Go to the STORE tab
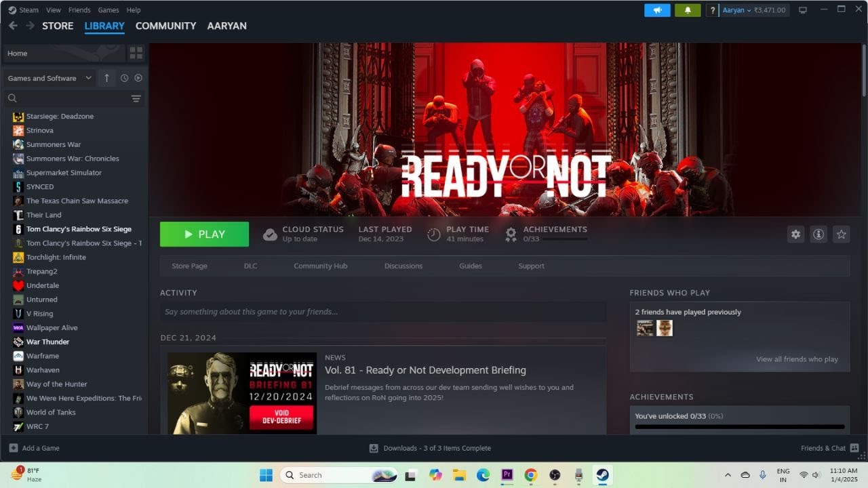 [58, 26]
